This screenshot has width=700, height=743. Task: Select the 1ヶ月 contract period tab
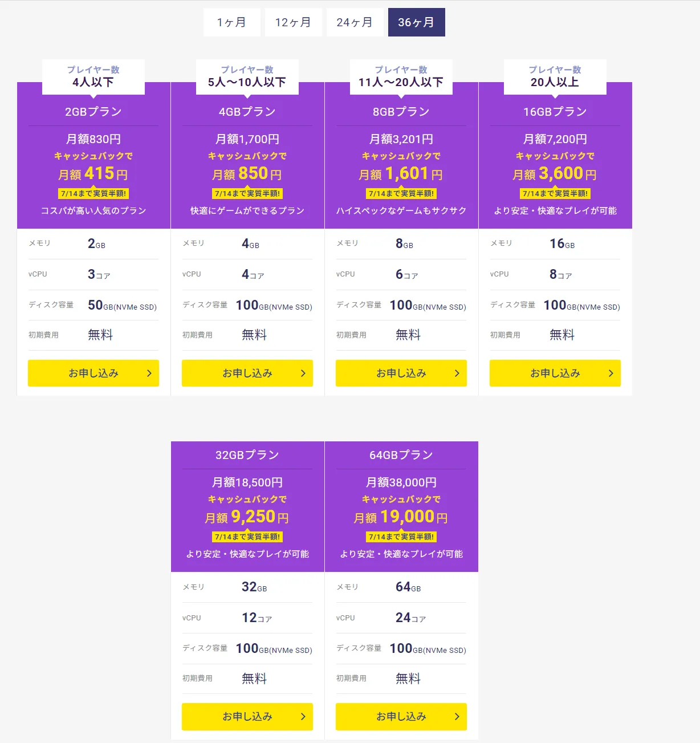[231, 22]
